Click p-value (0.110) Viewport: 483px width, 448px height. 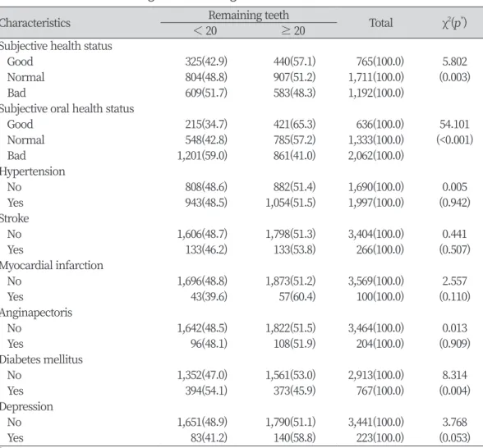[455, 297]
